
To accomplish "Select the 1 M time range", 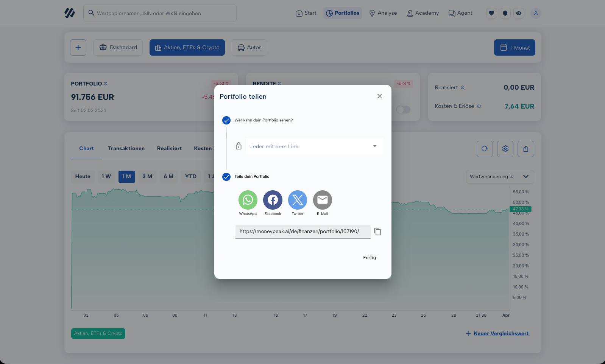I will pyautogui.click(x=127, y=177).
